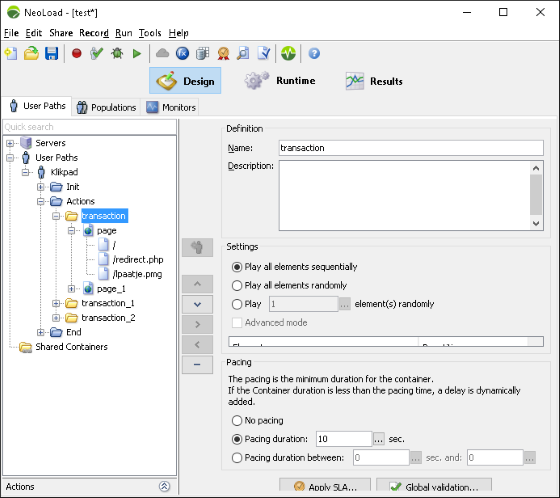
Task: Expand the transaction_1 node
Action: tap(56, 303)
